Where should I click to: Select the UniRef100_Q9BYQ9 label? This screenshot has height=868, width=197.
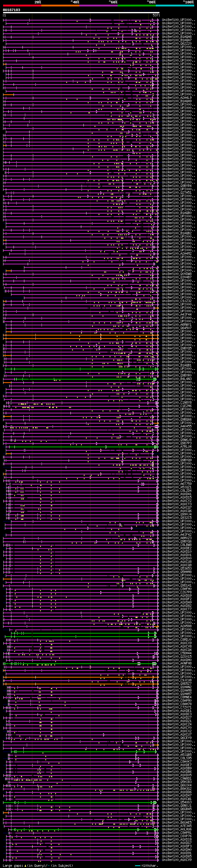click(177, 460)
